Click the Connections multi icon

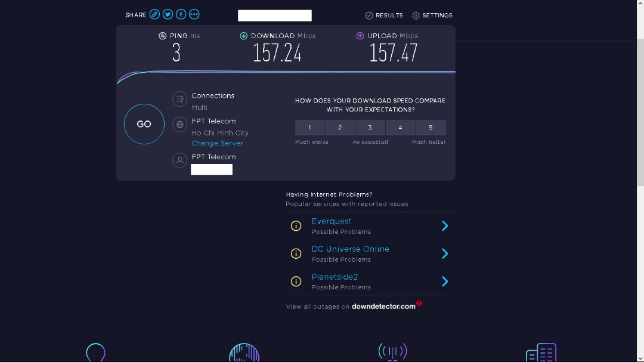coord(179,99)
